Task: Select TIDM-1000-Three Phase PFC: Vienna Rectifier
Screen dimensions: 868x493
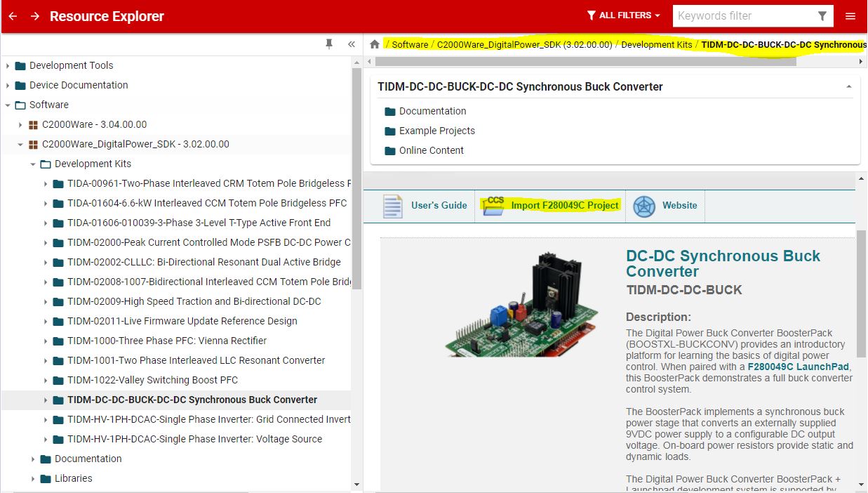Action: [x=167, y=341]
